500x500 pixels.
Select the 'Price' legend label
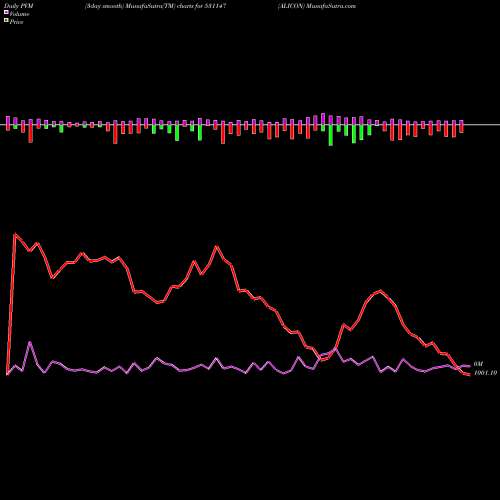[17, 22]
